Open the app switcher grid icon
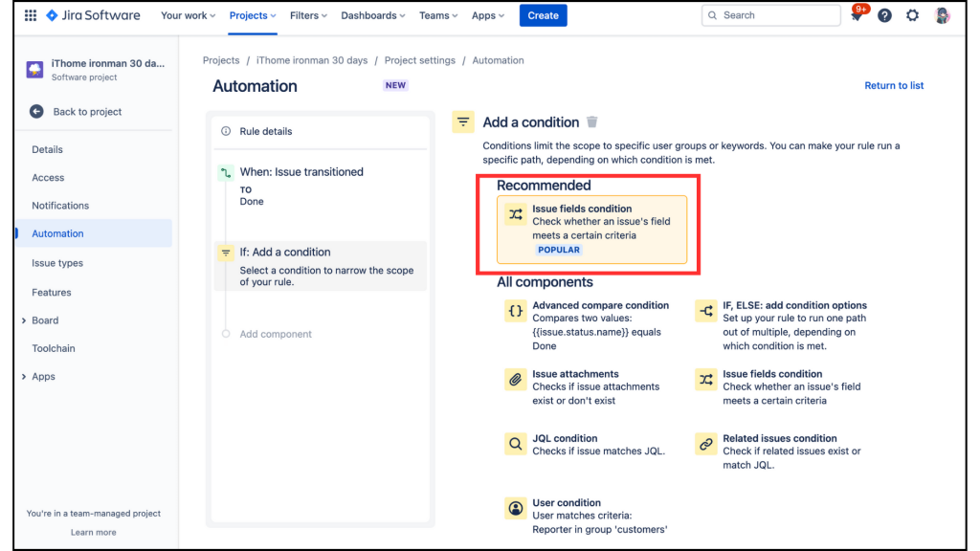980x551 pixels. (30, 15)
